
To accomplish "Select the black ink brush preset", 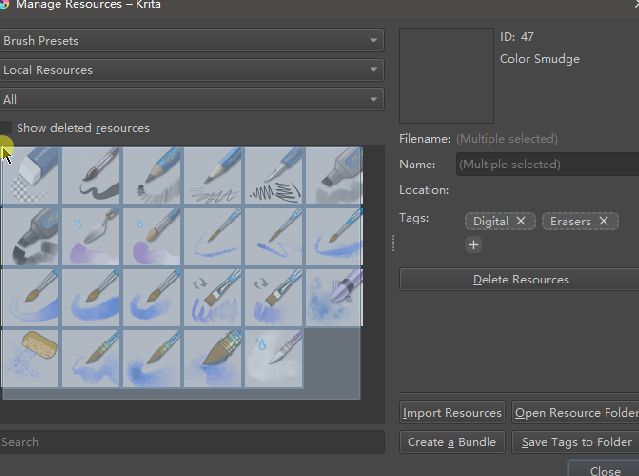I will point(90,175).
